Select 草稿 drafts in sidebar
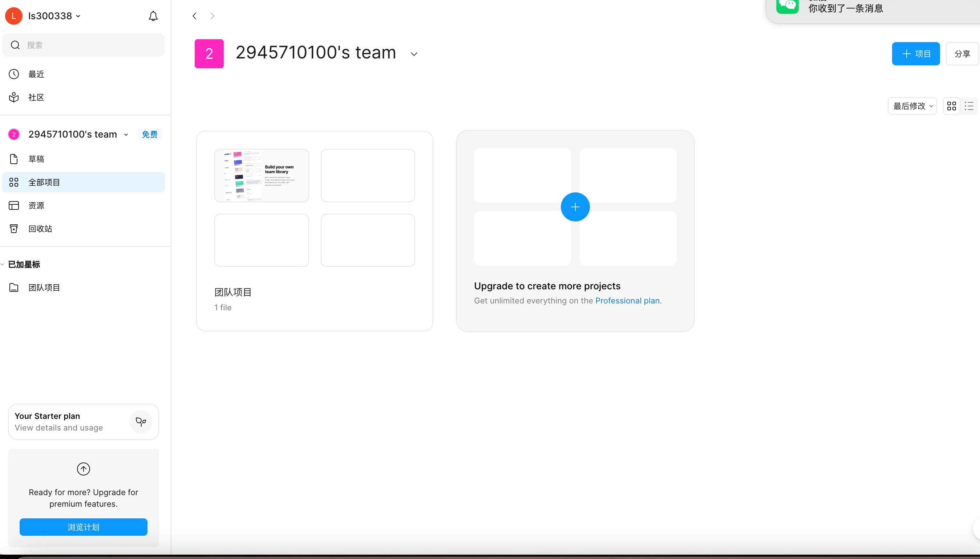The width and height of the screenshot is (980, 559). pyautogui.click(x=36, y=159)
